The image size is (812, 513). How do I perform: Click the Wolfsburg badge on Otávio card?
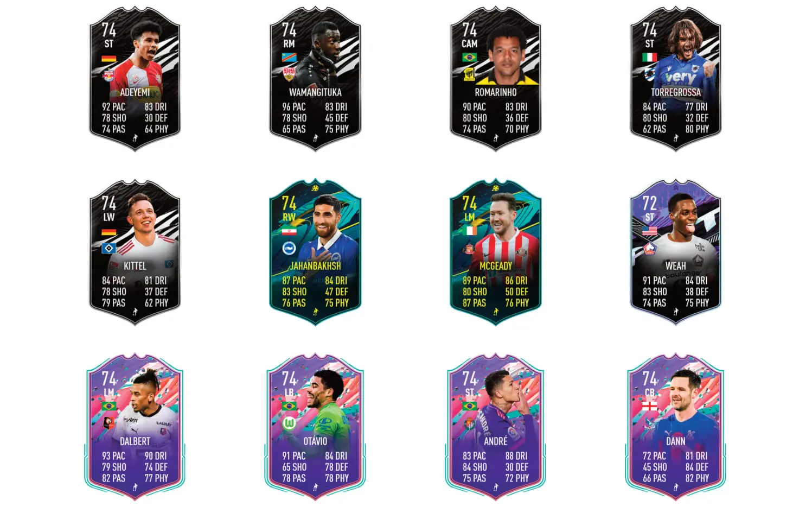pos(289,423)
